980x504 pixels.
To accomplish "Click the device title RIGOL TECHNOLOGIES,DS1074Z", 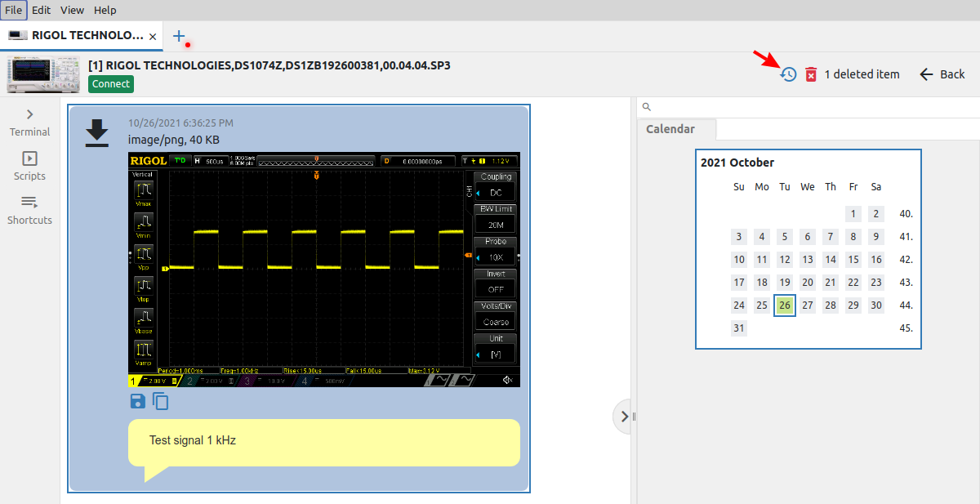I will click(x=269, y=65).
